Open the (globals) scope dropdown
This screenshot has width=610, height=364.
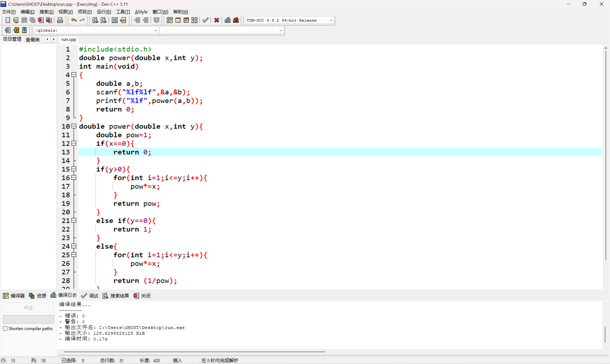click(x=96, y=30)
